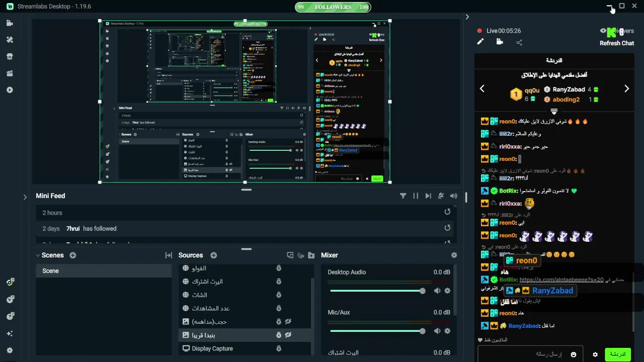Click the إرسال رسالة chat message field
The width and height of the screenshot is (644, 362).
pyautogui.click(x=530, y=354)
